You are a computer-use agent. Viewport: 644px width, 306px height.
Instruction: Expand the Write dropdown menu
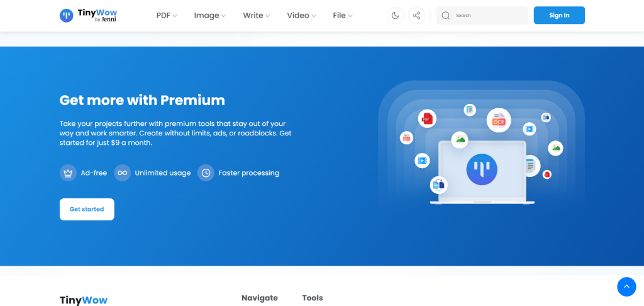[x=257, y=16]
